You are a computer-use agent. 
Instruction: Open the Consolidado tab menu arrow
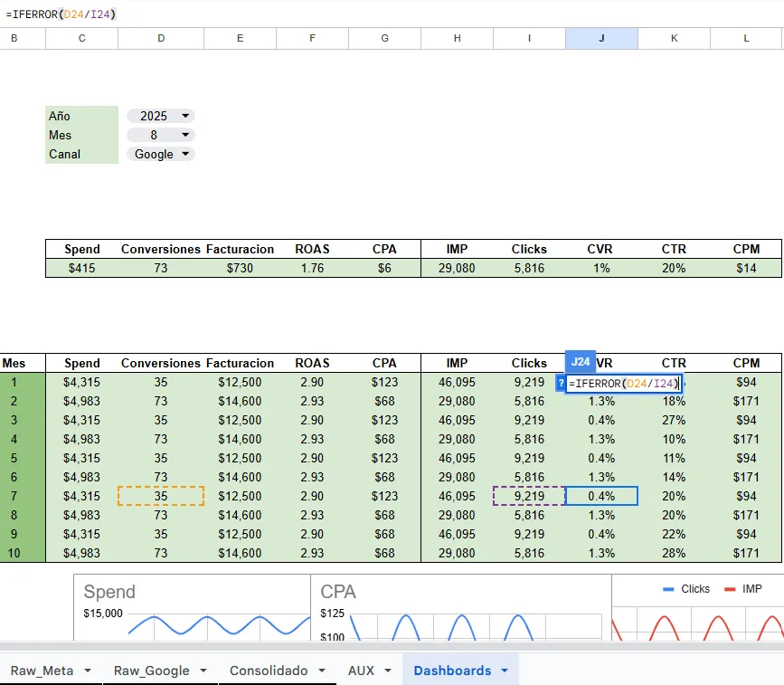pos(321,671)
